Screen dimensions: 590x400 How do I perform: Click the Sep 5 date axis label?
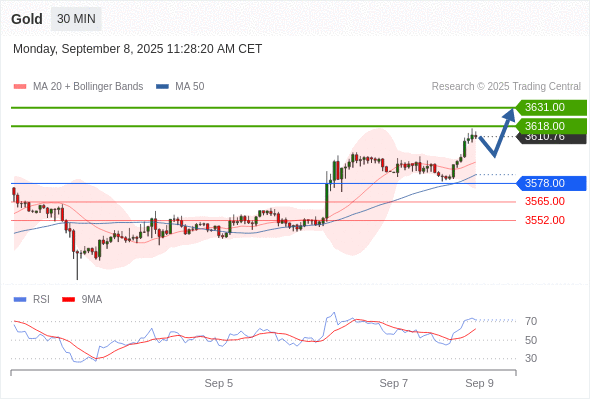[219, 383]
